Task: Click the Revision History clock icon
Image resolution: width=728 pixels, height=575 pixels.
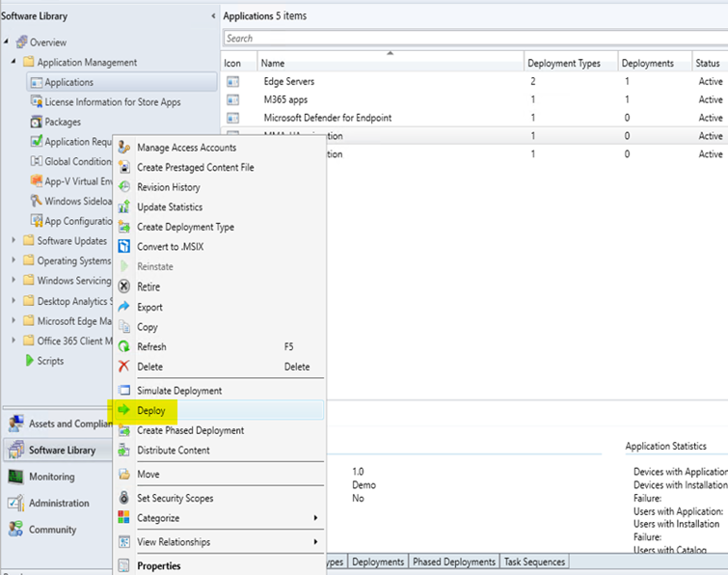Action: click(x=123, y=187)
